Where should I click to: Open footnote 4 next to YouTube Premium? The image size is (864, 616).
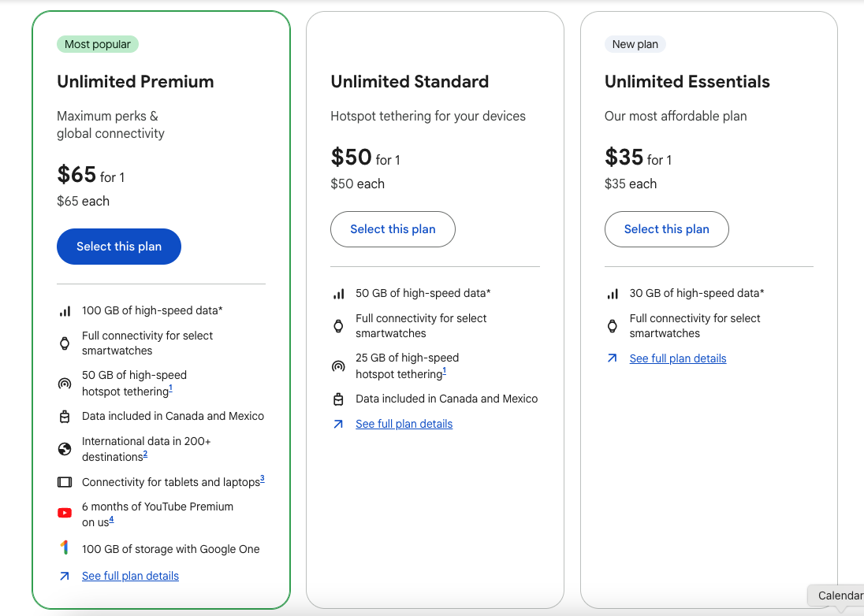(111, 520)
